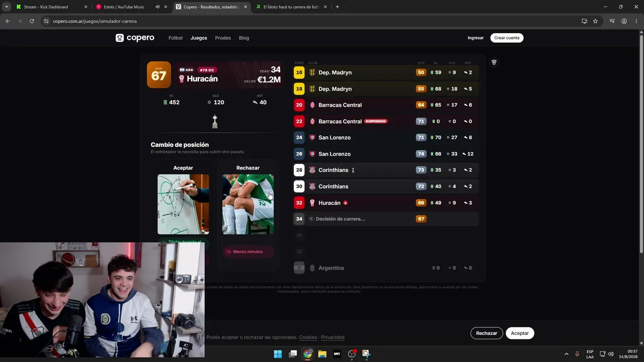Click the Huracán crest in age 32 row
Screen dimensions: 644x362
point(312,203)
